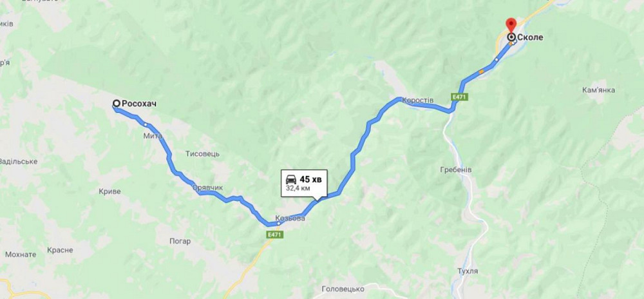
Task: Select the Головецько village label
Action: click(343, 289)
